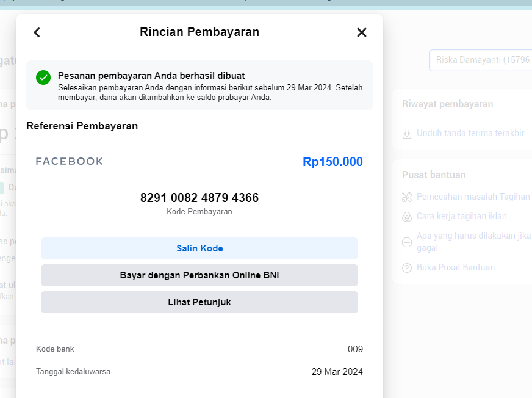Image resolution: width=532 pixels, height=398 pixels.
Task: Click the Rp150.000 amount
Action: 332,162
